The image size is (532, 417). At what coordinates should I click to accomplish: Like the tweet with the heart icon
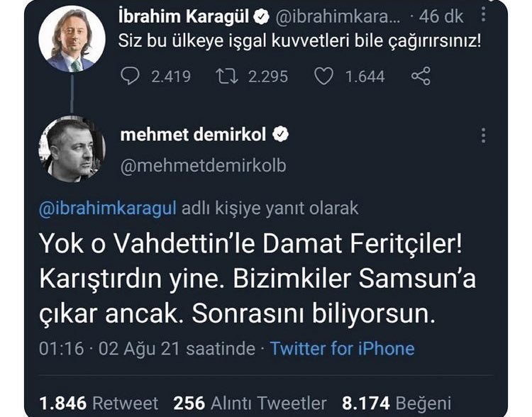[323, 77]
